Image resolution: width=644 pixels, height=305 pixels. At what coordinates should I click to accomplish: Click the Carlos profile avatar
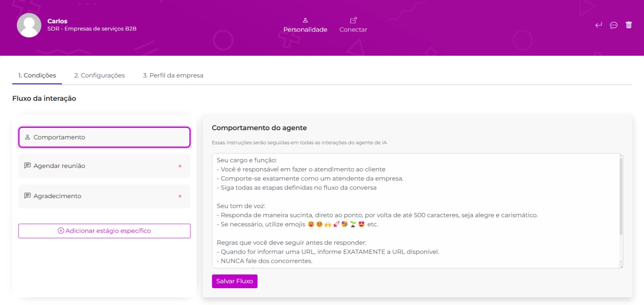pos(29,25)
